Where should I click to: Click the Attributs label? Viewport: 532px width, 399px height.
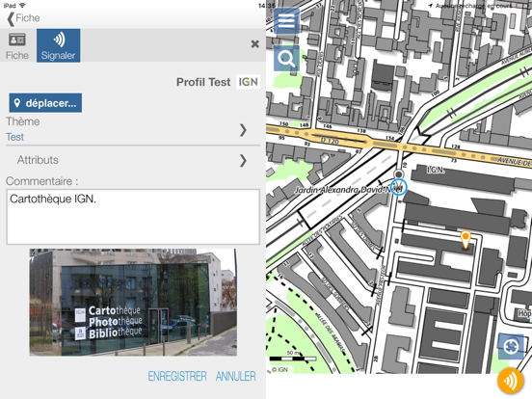coord(38,160)
